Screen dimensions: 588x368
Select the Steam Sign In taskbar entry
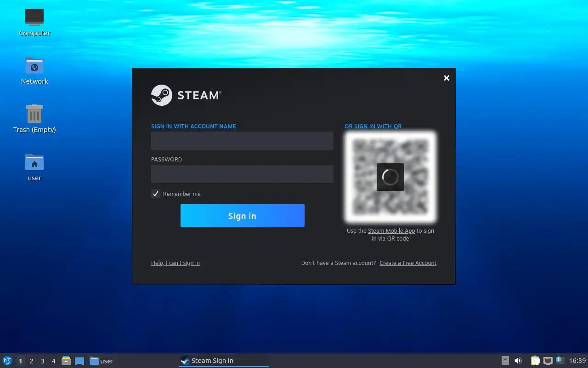[223, 361]
